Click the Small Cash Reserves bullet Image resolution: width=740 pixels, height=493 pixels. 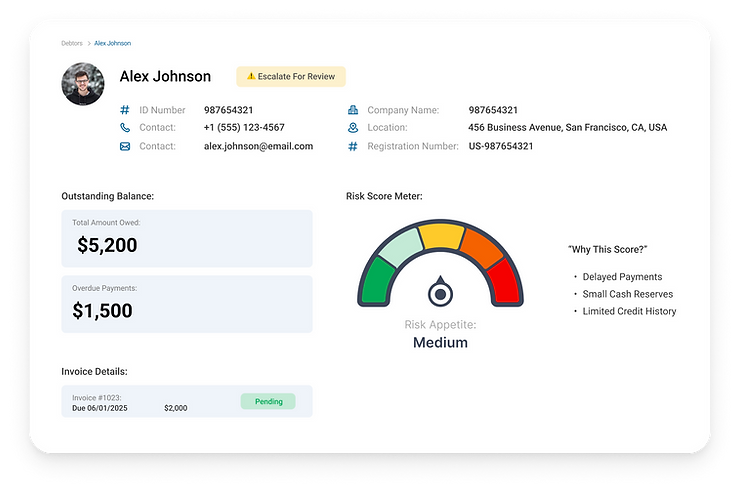pyautogui.click(x=628, y=294)
